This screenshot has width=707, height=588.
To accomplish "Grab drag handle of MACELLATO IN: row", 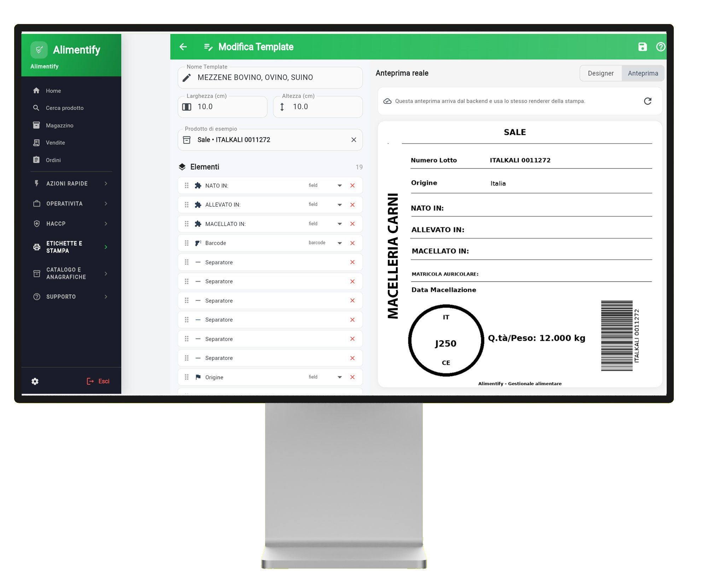I will tap(187, 224).
